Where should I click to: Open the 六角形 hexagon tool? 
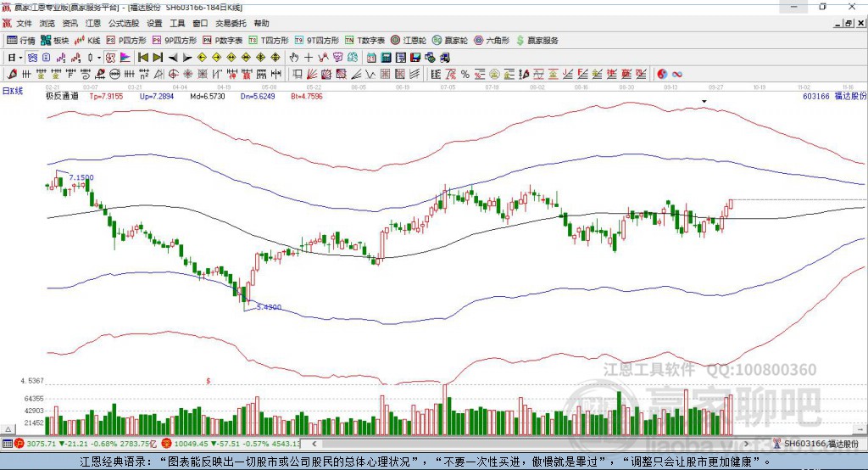click(492, 41)
